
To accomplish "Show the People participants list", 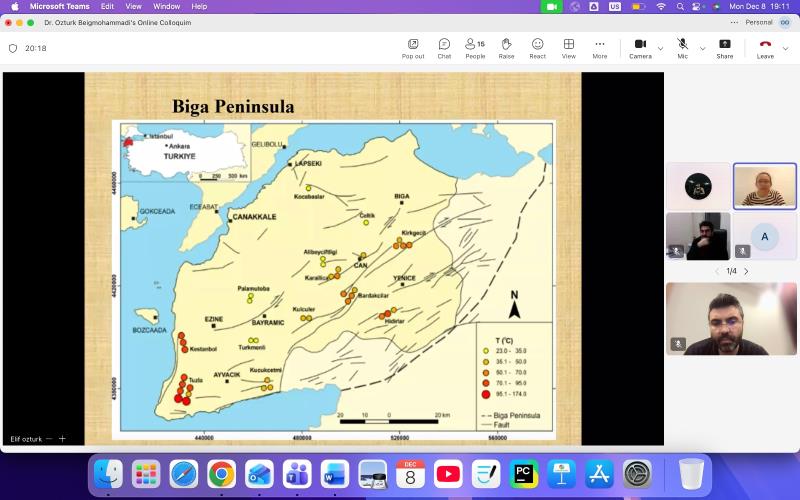I will [474, 48].
